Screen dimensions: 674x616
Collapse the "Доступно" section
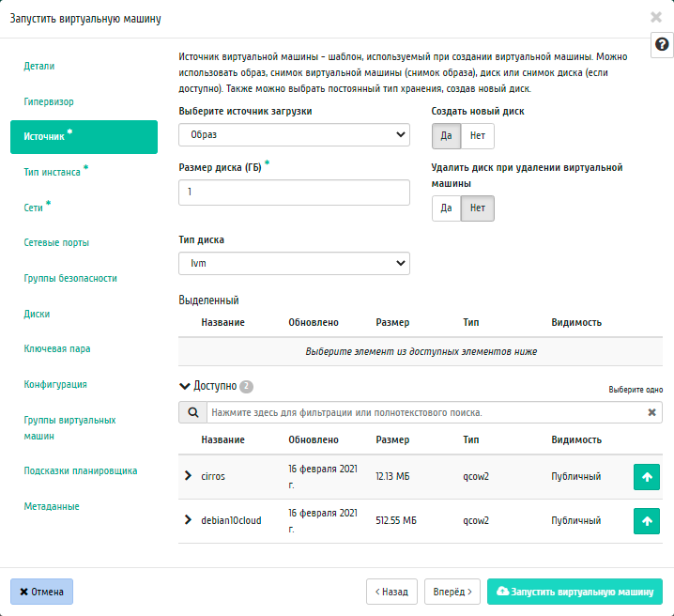(x=185, y=385)
